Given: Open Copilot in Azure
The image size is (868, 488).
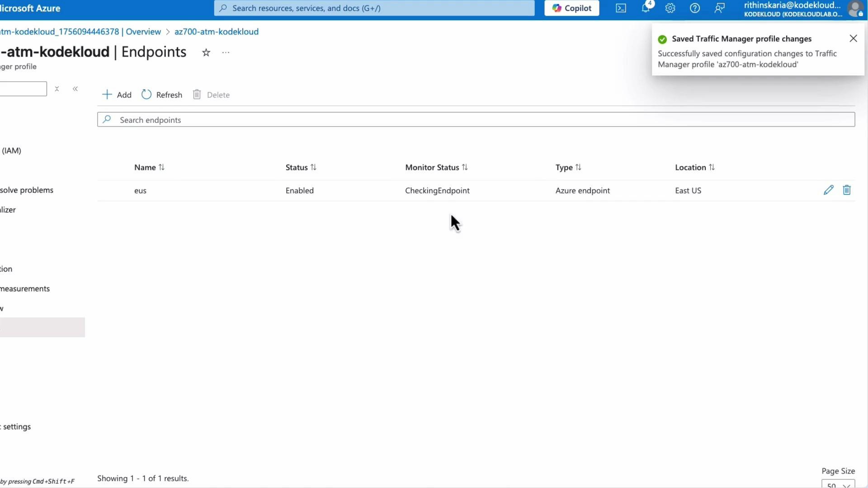Looking at the screenshot, I should pyautogui.click(x=571, y=8).
